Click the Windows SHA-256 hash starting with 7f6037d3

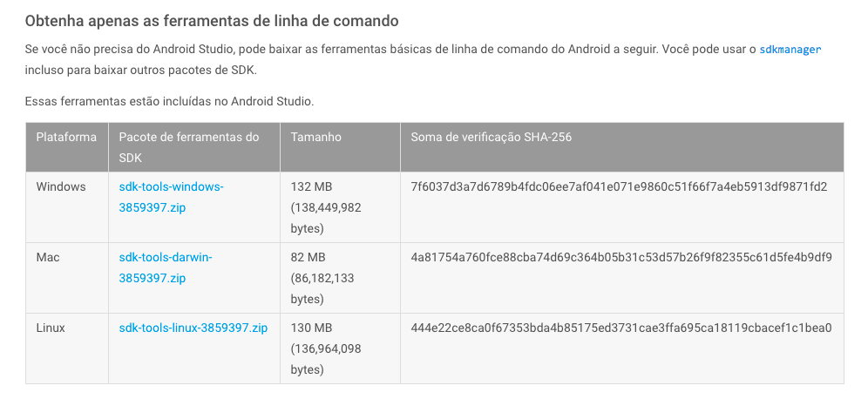pos(619,187)
